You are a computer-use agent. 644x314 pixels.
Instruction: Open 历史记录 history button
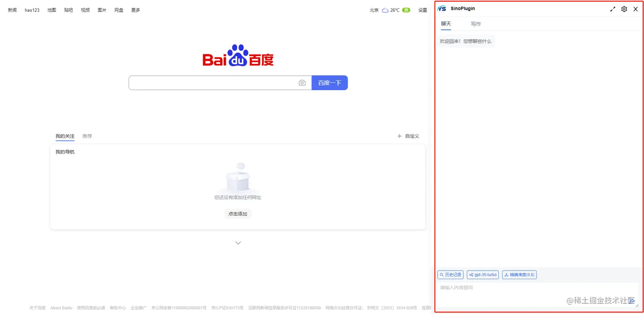[x=451, y=275]
